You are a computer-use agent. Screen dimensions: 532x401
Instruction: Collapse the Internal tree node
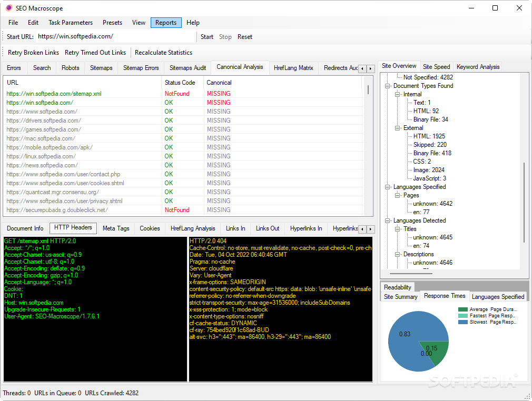click(397, 95)
